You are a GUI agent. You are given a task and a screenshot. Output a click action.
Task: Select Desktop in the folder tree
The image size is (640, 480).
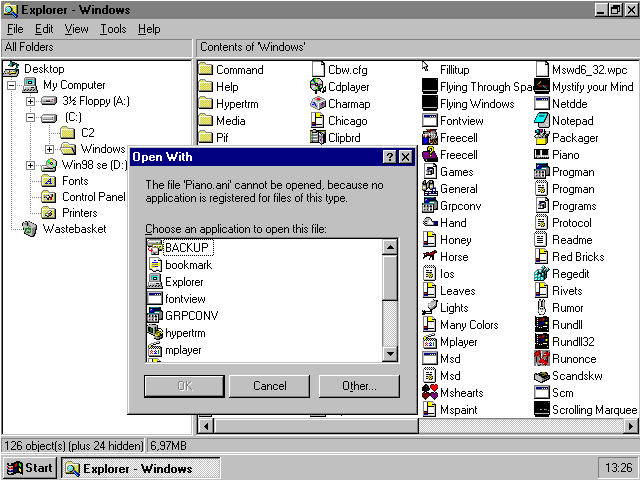44,69
